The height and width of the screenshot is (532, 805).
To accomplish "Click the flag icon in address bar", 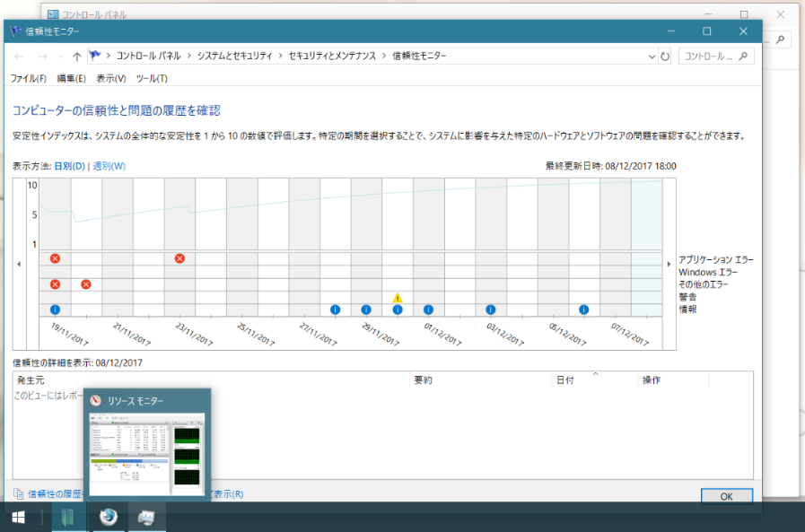I will [x=95, y=56].
